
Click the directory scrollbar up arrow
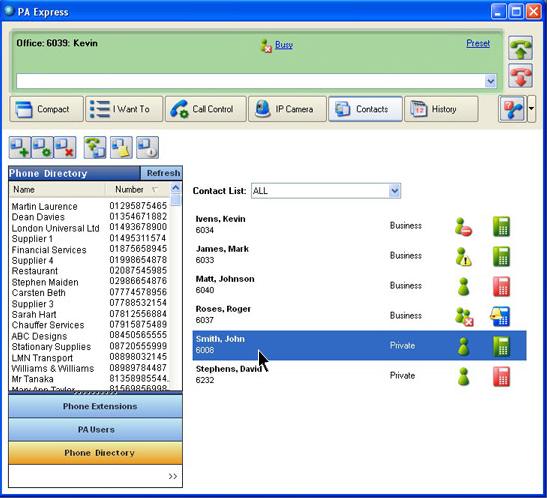[176, 188]
